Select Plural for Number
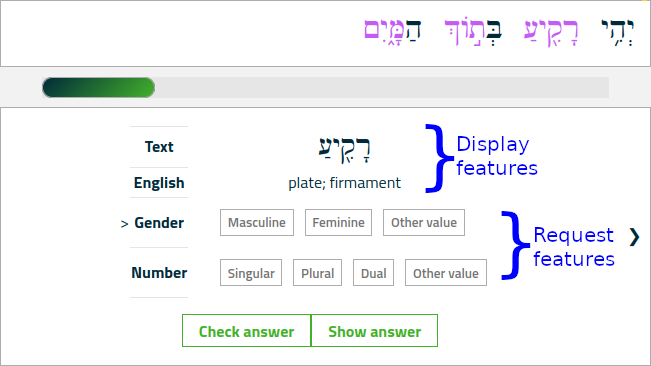The image size is (651, 366). (317, 273)
